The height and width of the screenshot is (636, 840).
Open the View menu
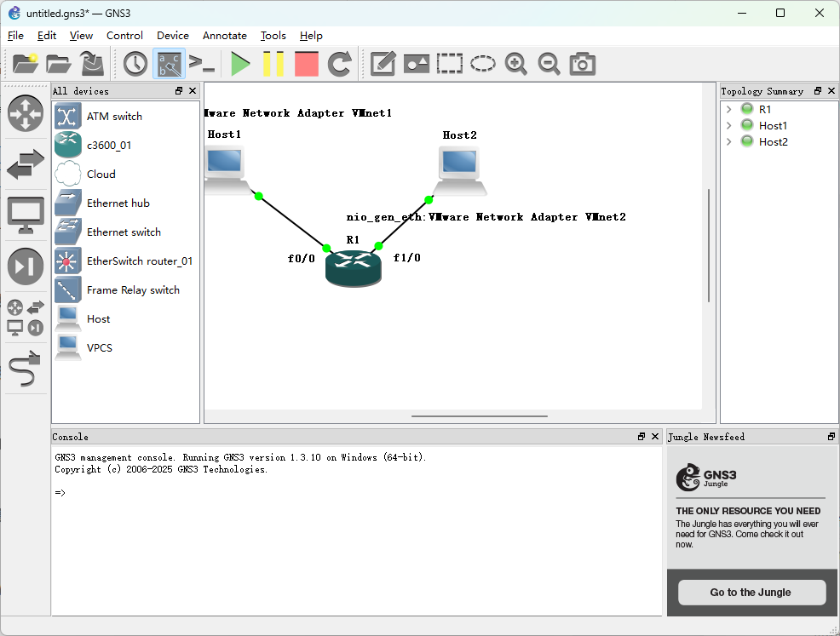pyautogui.click(x=81, y=36)
